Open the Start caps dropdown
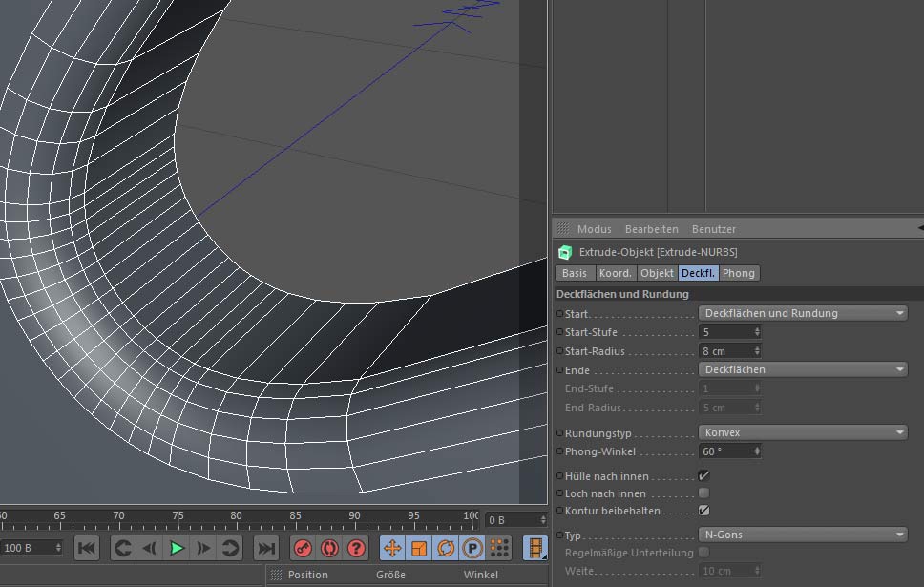 (802, 313)
